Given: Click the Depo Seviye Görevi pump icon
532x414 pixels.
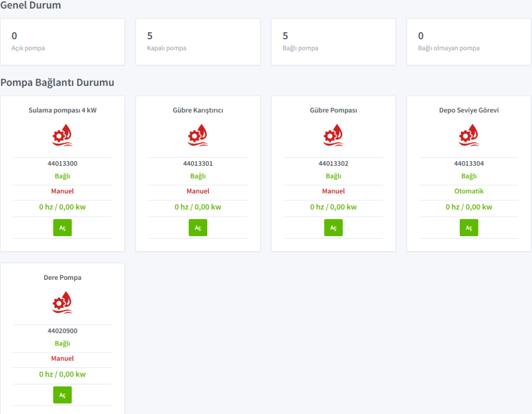Looking at the screenshot, I should [x=469, y=135].
